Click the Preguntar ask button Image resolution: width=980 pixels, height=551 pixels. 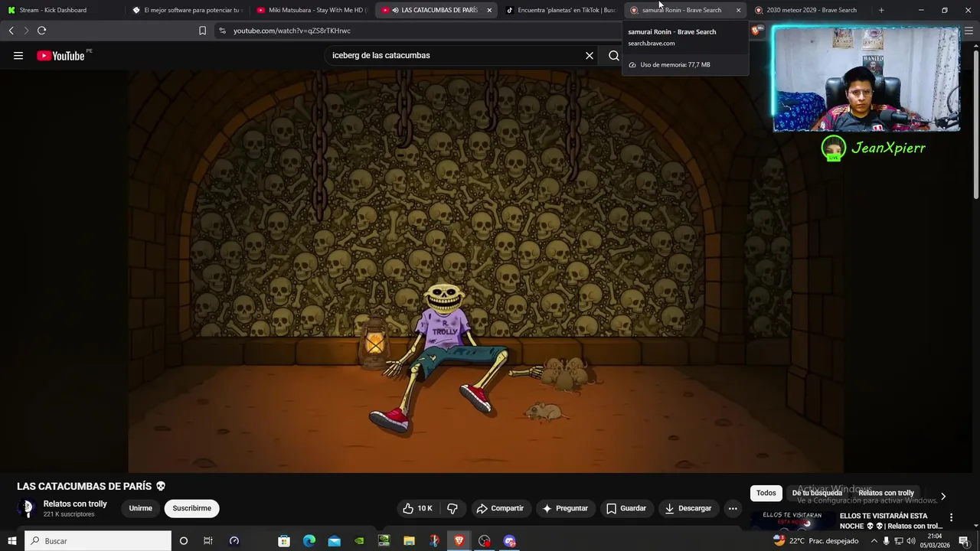click(565, 508)
